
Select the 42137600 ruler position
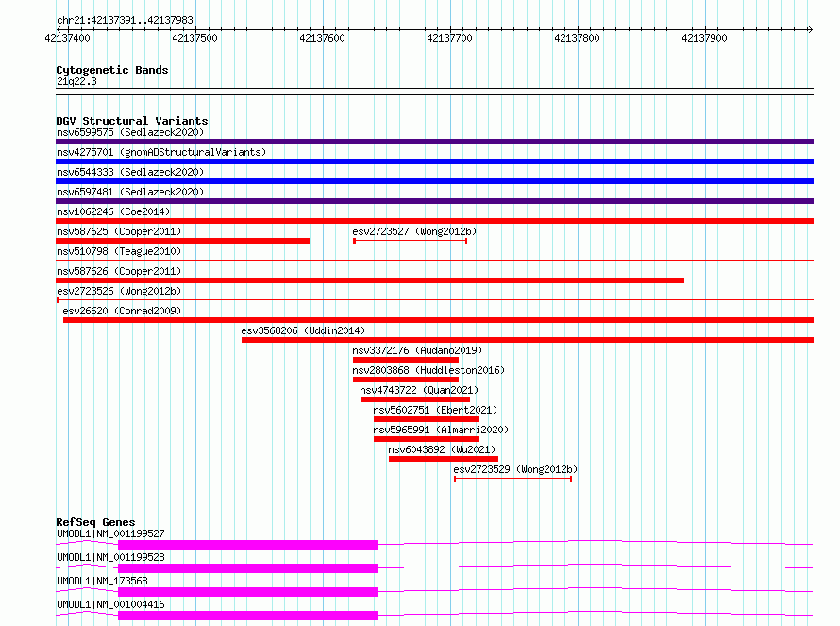[322, 38]
